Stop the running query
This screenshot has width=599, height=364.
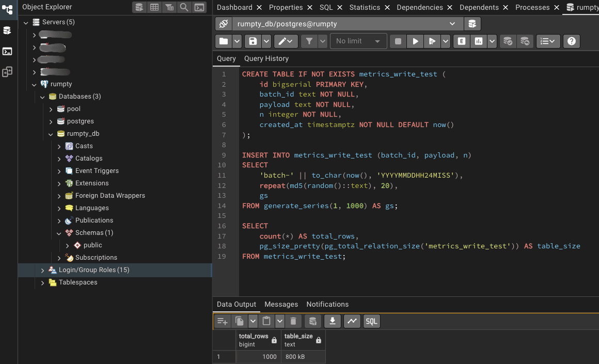(398, 41)
